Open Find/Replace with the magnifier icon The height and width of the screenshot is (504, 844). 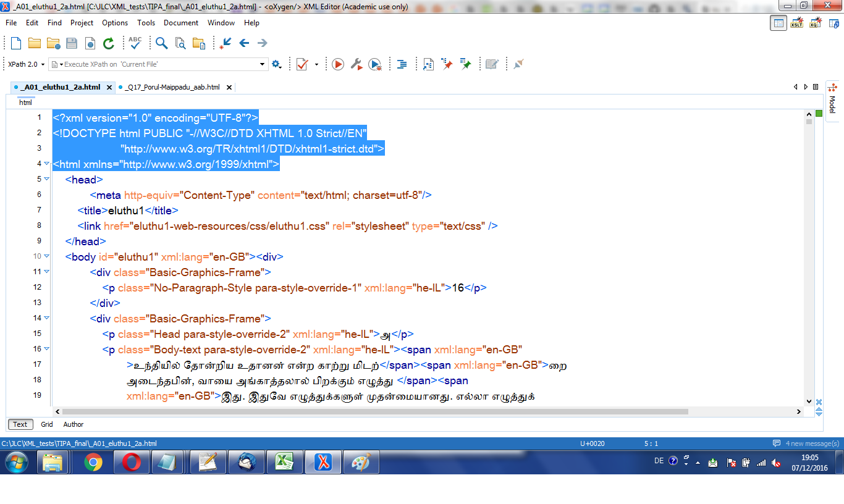coord(161,43)
